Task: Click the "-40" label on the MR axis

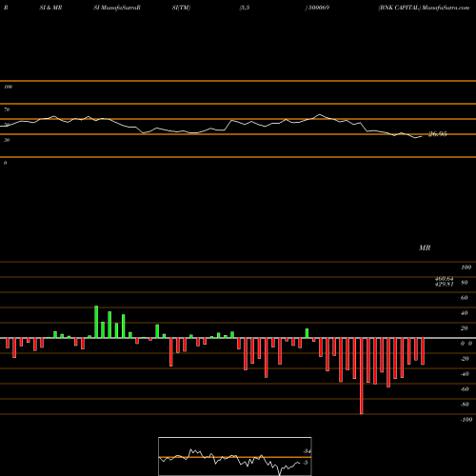Action: [x=465, y=374]
